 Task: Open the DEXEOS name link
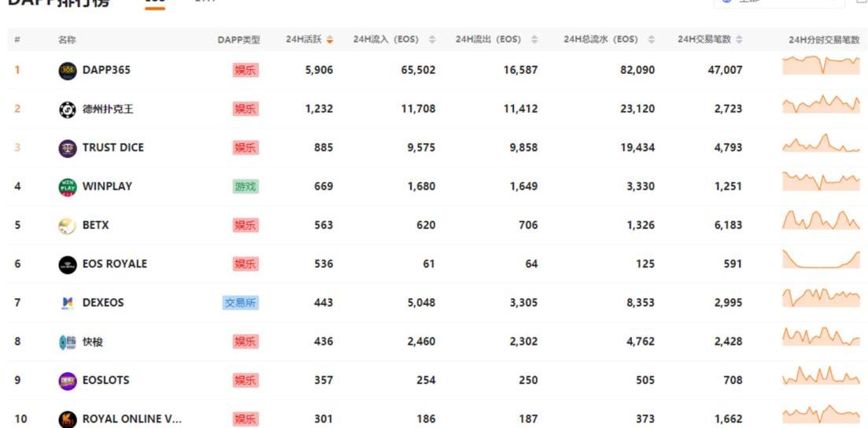coord(103,303)
